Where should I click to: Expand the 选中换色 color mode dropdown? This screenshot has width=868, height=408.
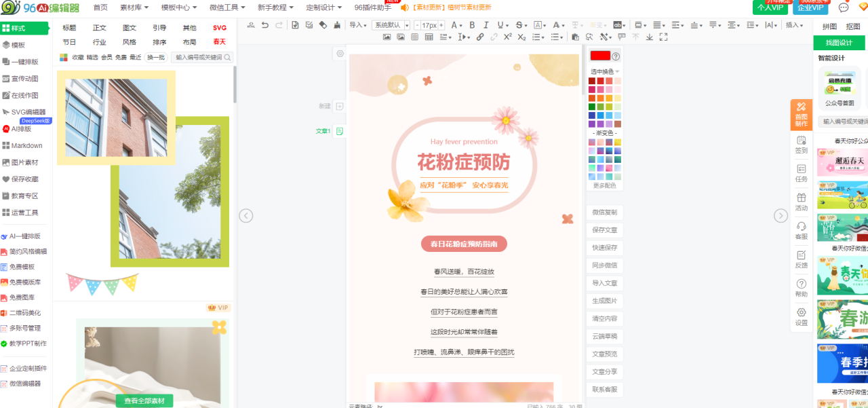click(x=605, y=71)
